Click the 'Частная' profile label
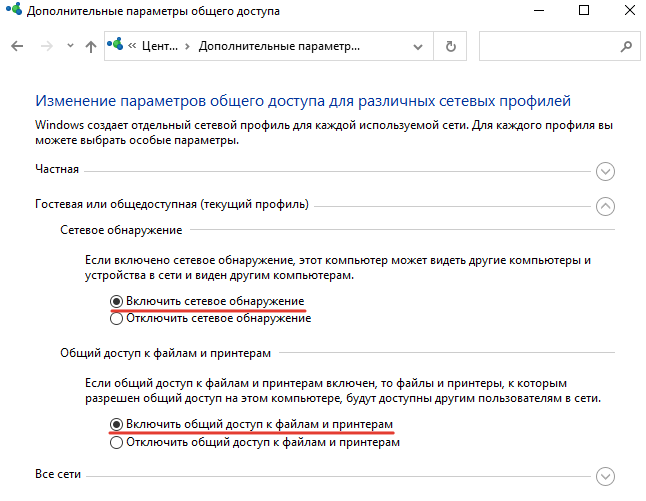The image size is (646, 501). coord(57,169)
